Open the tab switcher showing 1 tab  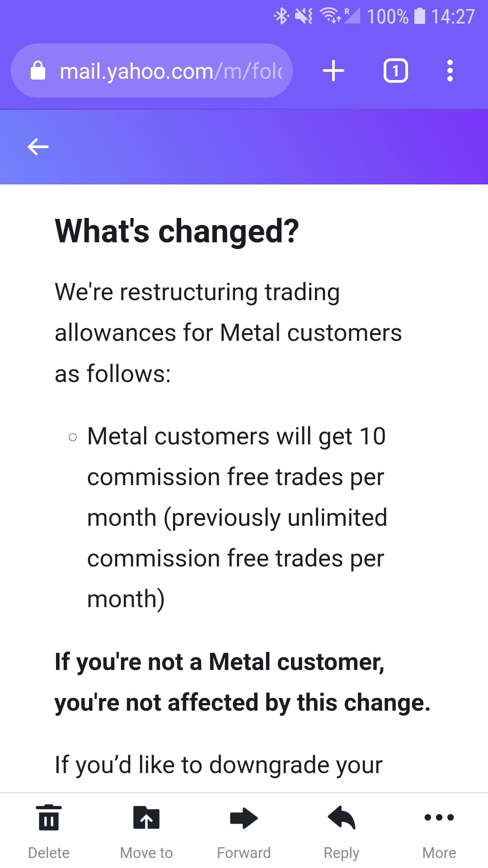point(396,71)
